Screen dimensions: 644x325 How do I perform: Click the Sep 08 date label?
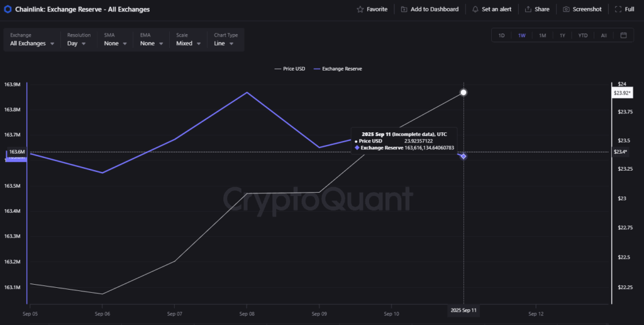(247, 314)
